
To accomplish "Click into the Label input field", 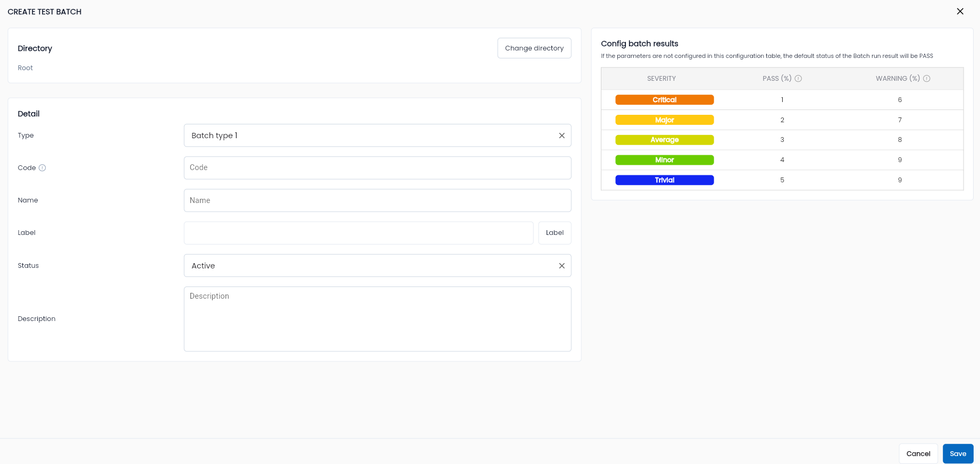I will coord(358,233).
